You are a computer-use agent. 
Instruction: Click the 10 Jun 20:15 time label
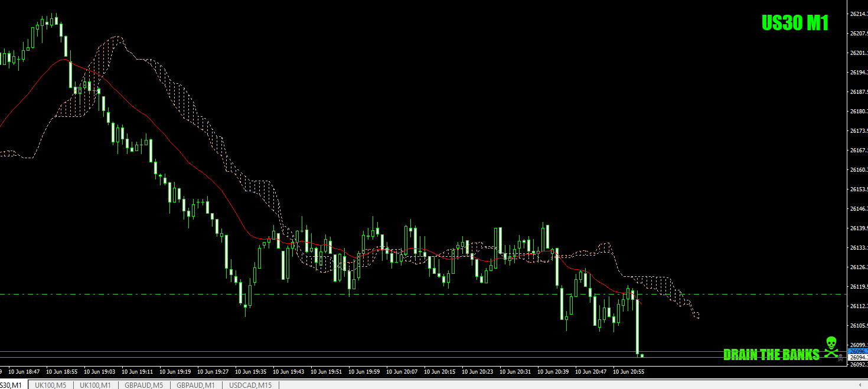[440, 372]
